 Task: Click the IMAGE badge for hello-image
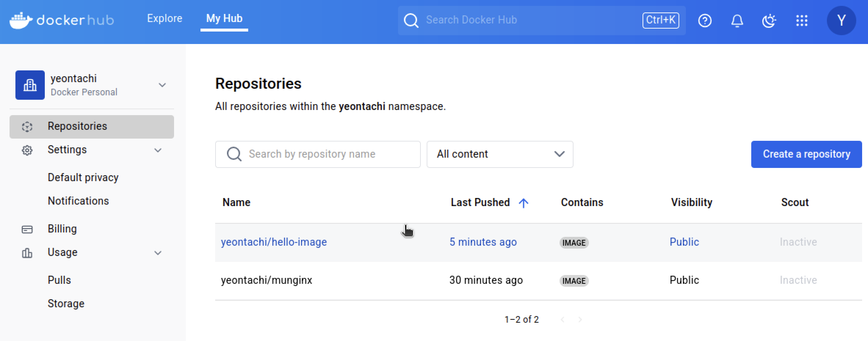[x=574, y=243]
